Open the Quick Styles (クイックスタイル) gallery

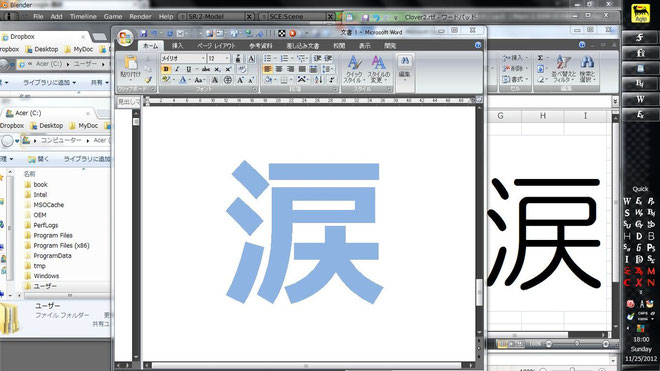[x=354, y=69]
